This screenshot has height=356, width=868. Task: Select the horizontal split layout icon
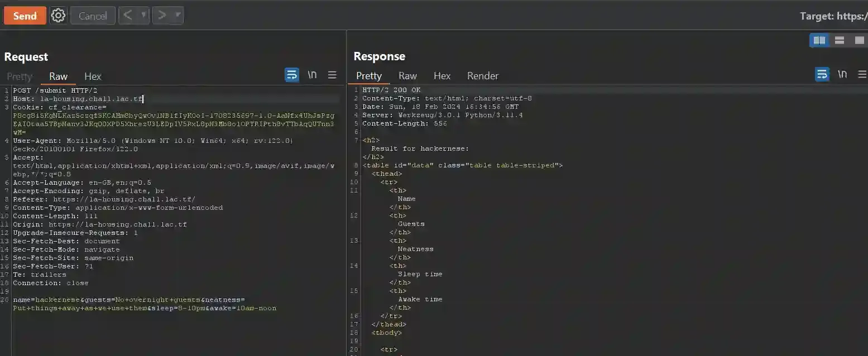pyautogui.click(x=840, y=40)
